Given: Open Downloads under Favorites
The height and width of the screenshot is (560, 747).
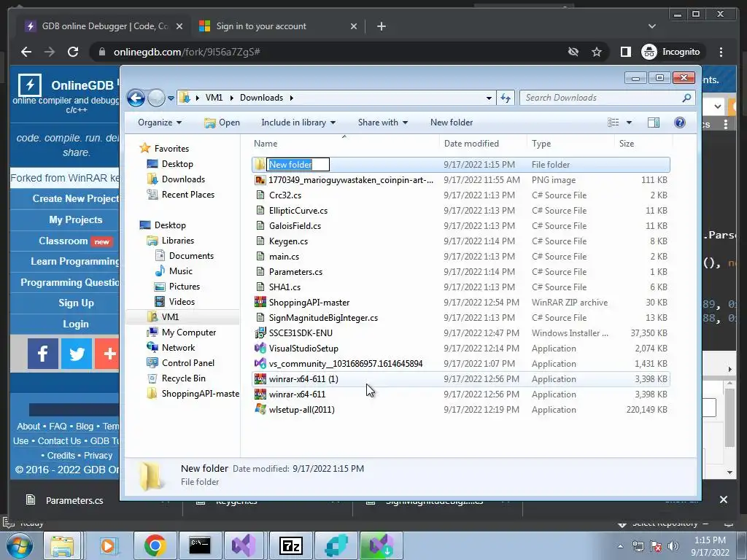Looking at the screenshot, I should pyautogui.click(x=177, y=179).
